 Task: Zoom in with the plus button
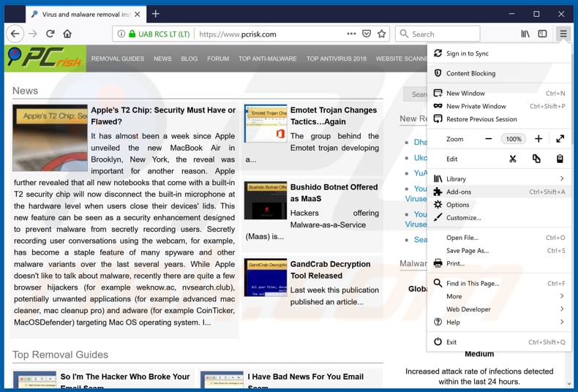coord(538,139)
